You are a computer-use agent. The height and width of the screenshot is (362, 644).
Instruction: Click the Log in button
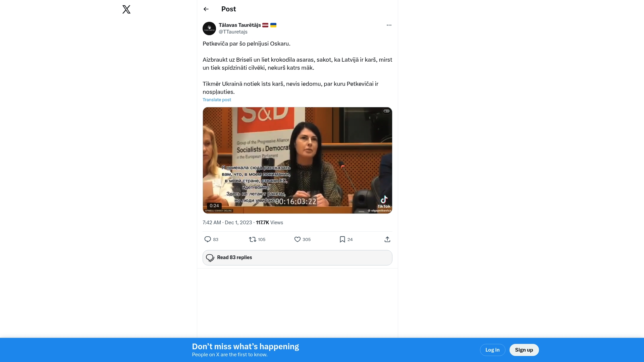click(492, 350)
